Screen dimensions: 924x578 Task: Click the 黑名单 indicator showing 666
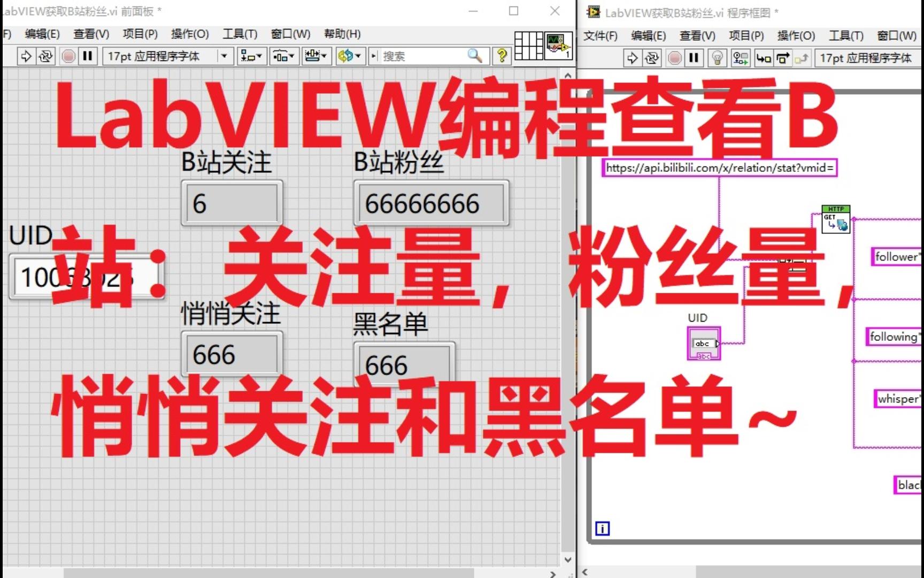404,364
